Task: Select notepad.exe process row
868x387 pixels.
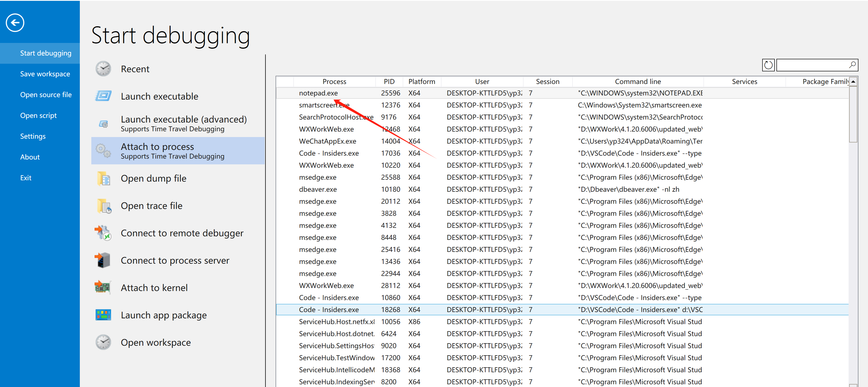Action: [562, 93]
